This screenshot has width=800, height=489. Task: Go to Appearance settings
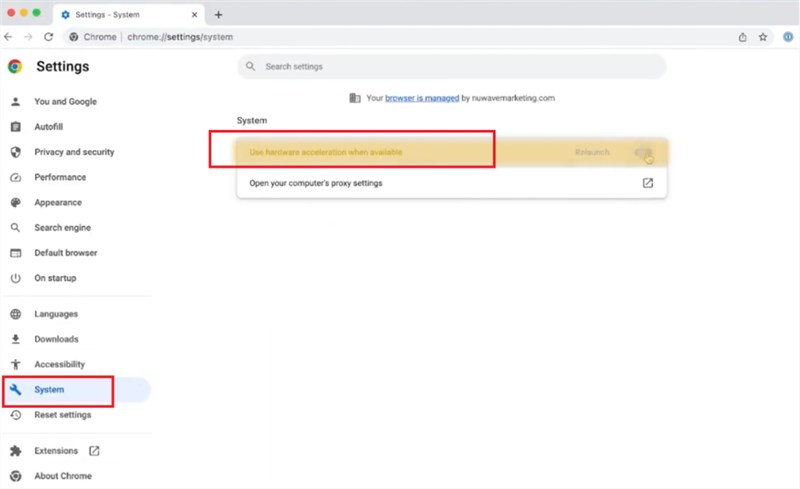pyautogui.click(x=58, y=202)
